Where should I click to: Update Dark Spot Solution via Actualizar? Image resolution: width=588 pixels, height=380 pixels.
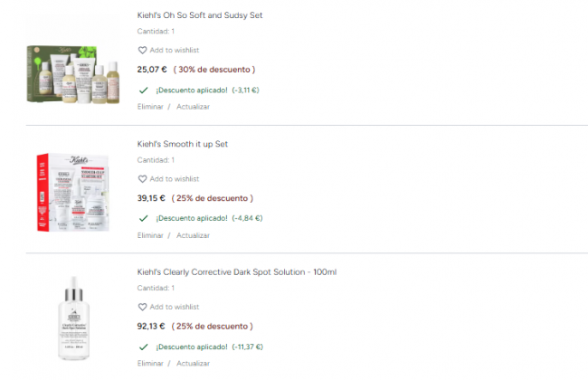click(193, 364)
